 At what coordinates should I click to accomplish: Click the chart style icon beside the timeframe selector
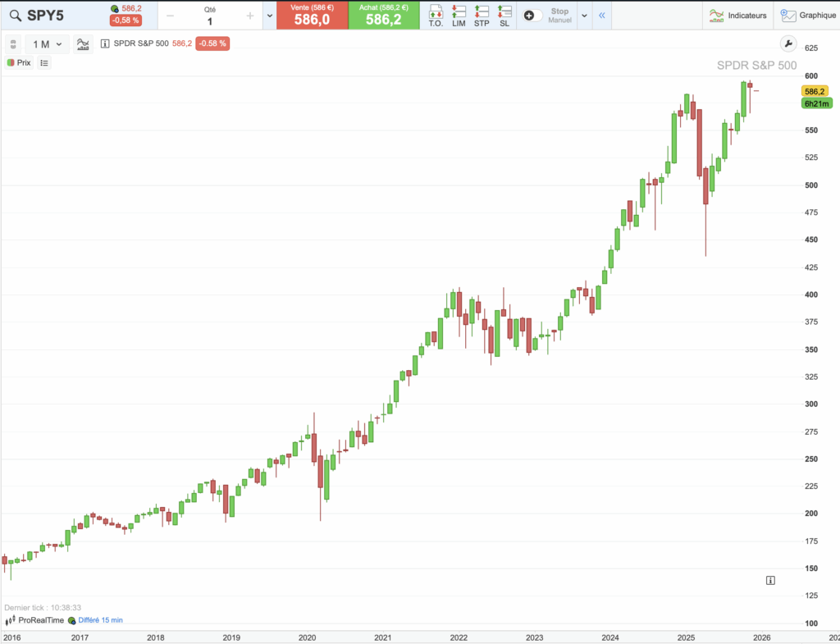(82, 43)
